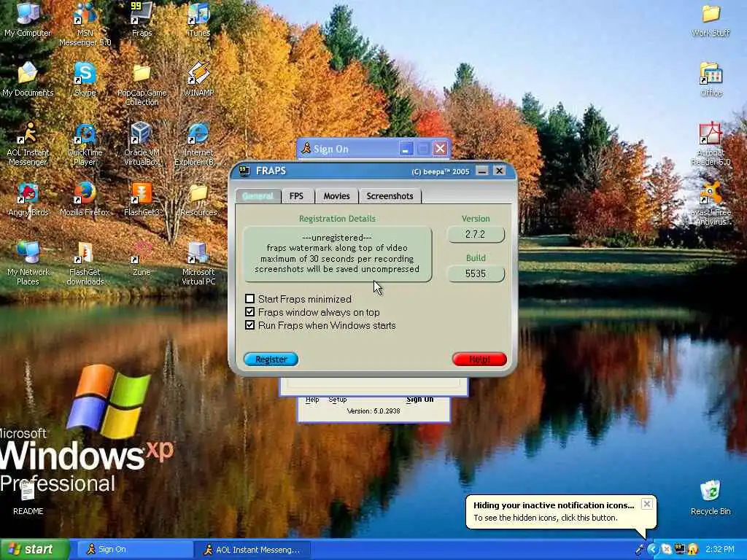Minimize the FRAPS window
The height and width of the screenshot is (560, 747).
(482, 171)
